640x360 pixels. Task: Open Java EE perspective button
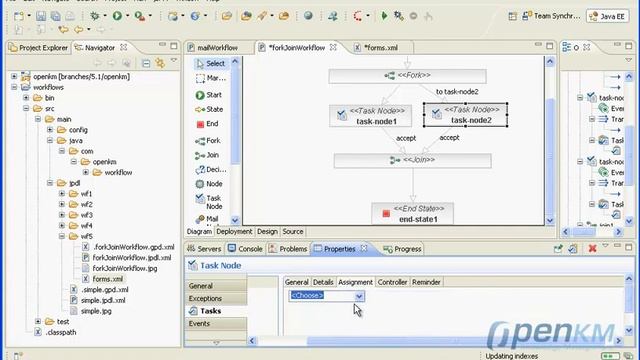pos(608,16)
